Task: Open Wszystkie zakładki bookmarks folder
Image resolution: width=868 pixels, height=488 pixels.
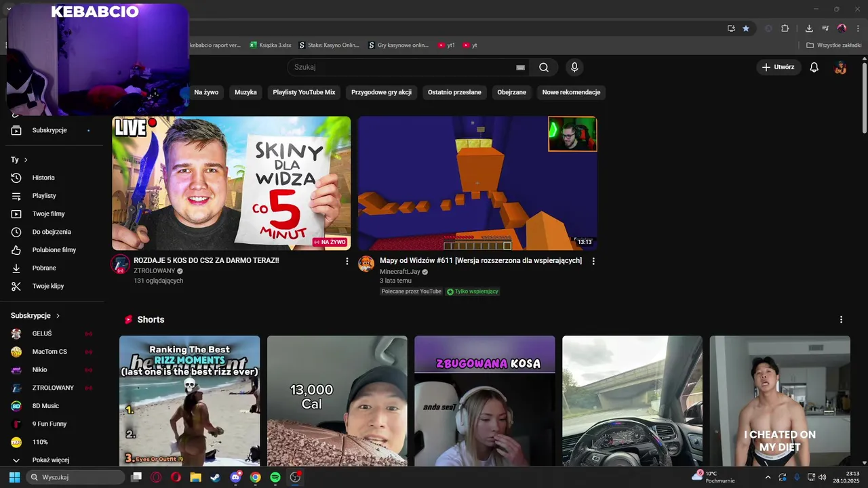Action: [834, 45]
